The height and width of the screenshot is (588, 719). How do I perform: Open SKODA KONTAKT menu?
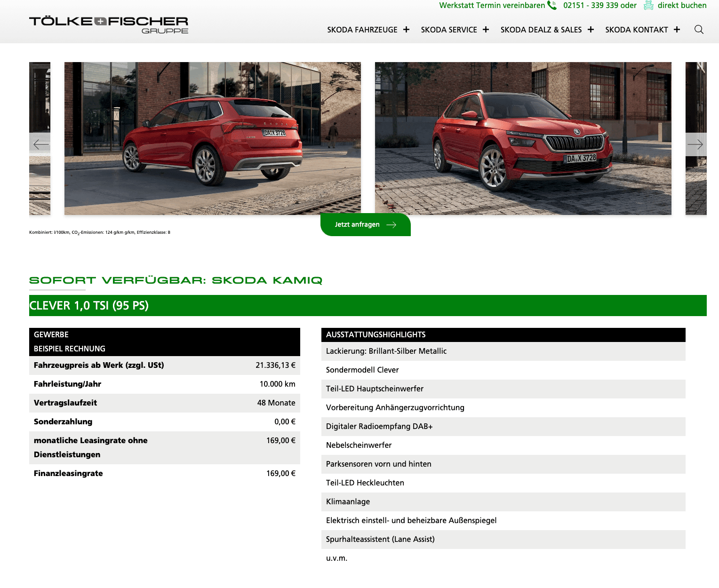(x=637, y=30)
